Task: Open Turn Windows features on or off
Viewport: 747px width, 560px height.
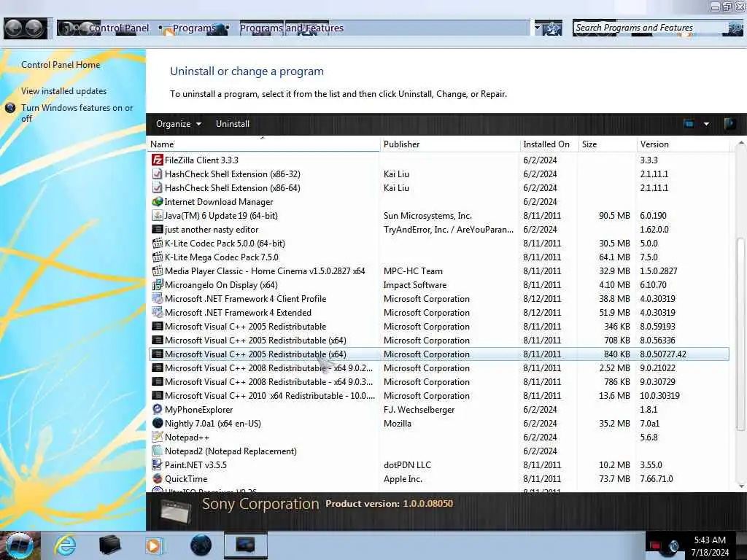Action: pyautogui.click(x=77, y=113)
